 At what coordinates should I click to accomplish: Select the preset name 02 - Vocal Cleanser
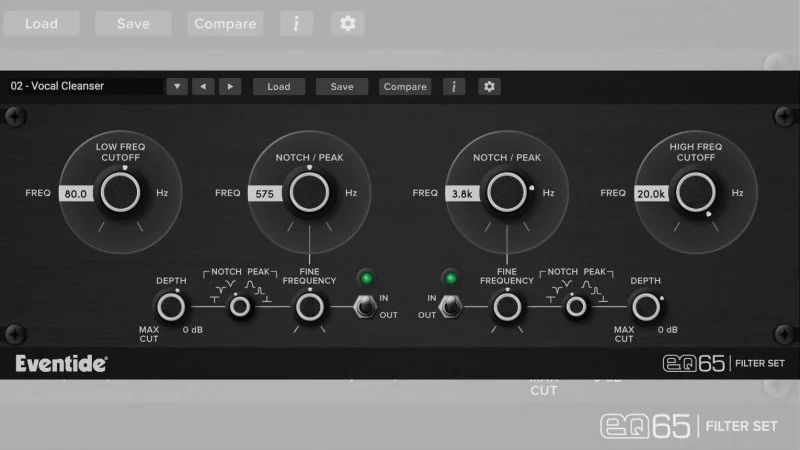click(57, 86)
